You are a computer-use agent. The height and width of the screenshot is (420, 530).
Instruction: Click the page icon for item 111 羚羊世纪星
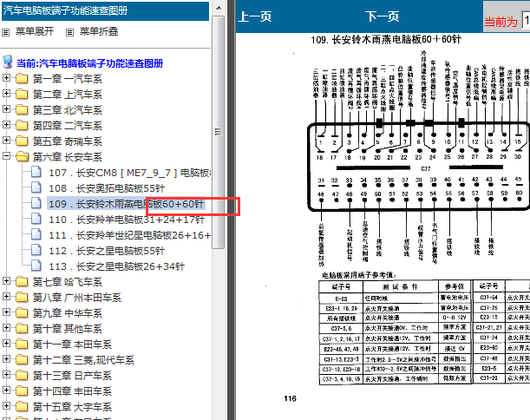[36, 234]
